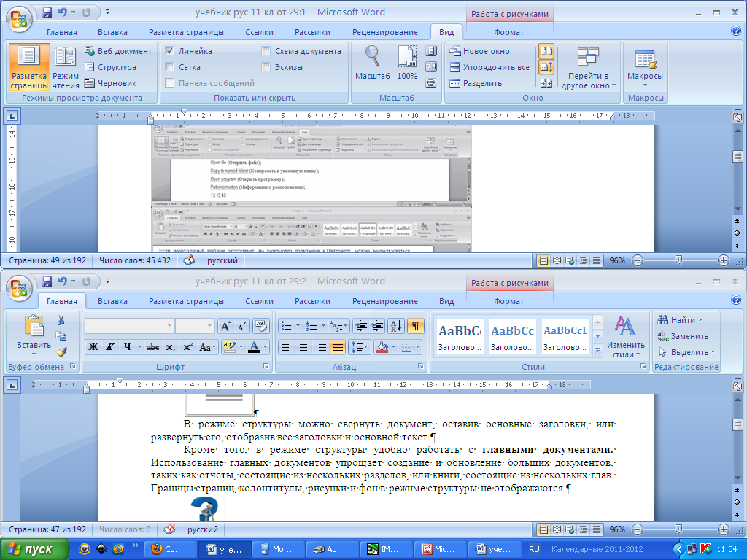
Task: Click the Вставить paste button
Action: tap(34, 335)
